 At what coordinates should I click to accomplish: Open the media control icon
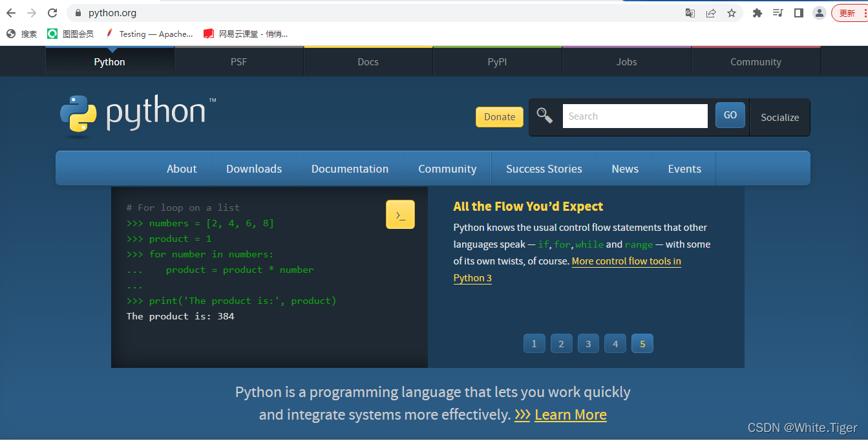point(778,13)
